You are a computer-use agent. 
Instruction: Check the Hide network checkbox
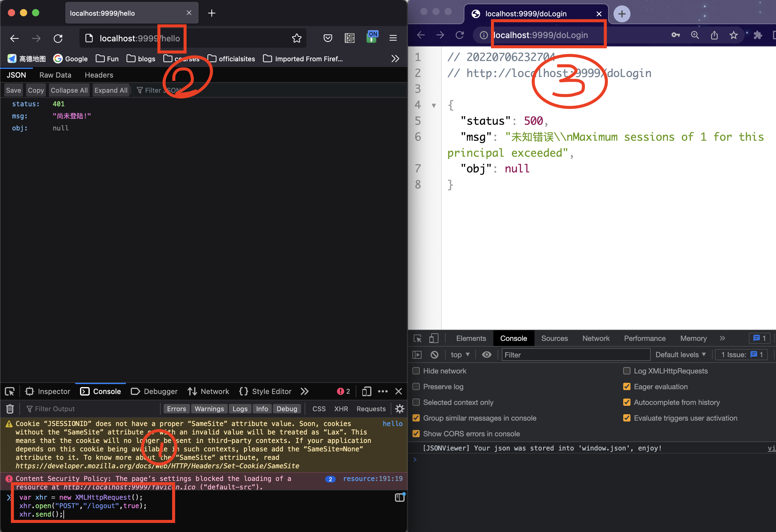pos(416,371)
